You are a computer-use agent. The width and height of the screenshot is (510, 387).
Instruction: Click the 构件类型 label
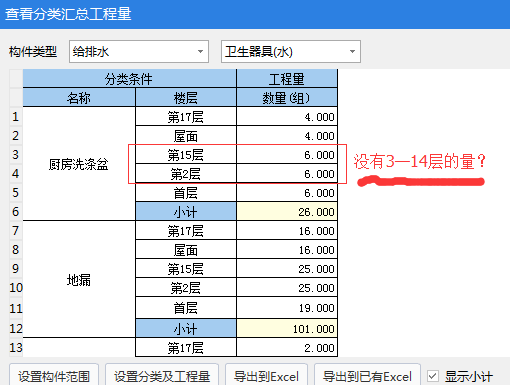coord(33,52)
